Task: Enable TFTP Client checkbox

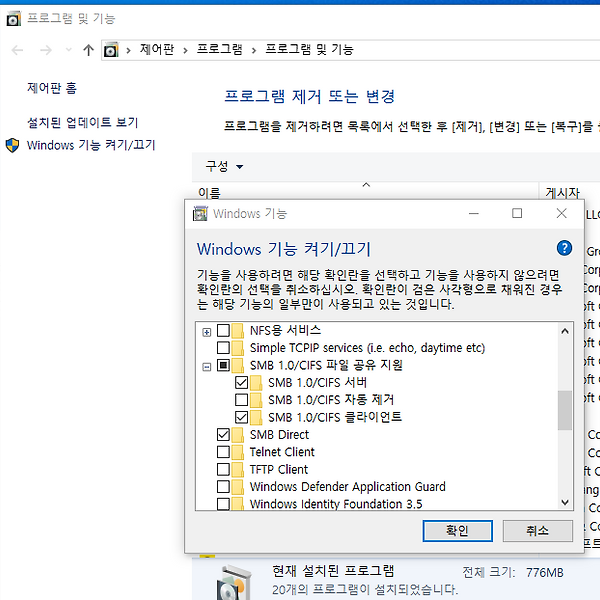Action: [223, 469]
